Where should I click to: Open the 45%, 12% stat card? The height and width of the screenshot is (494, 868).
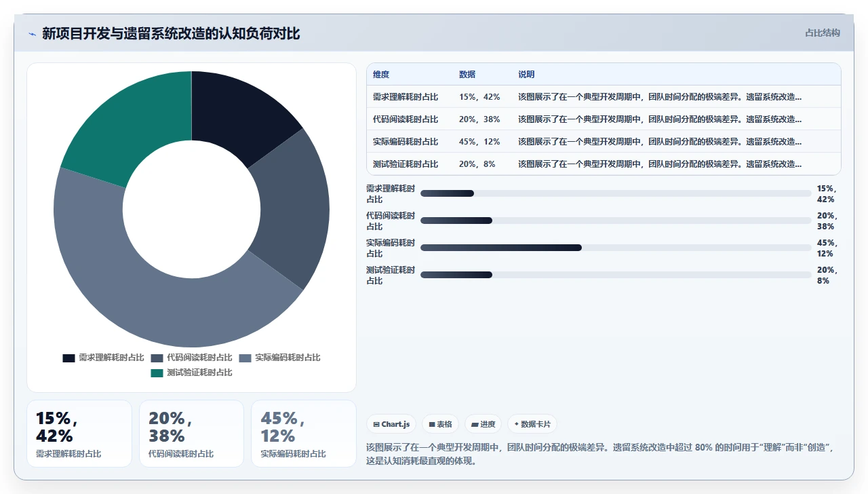[304, 434]
